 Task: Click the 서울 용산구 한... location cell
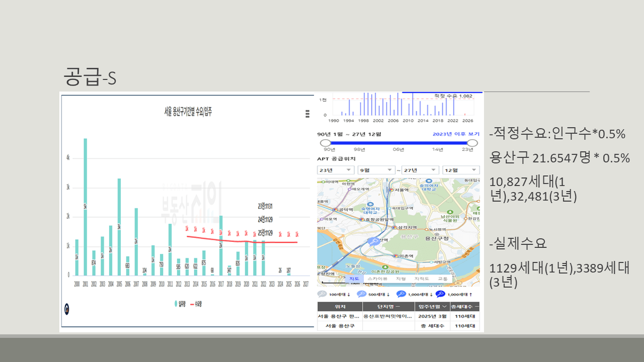point(340,316)
